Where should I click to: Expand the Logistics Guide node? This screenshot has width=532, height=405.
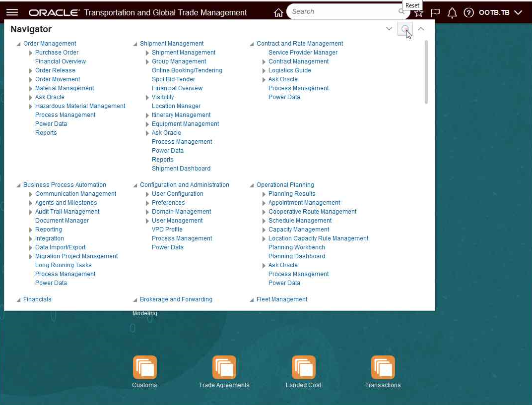[x=264, y=71]
